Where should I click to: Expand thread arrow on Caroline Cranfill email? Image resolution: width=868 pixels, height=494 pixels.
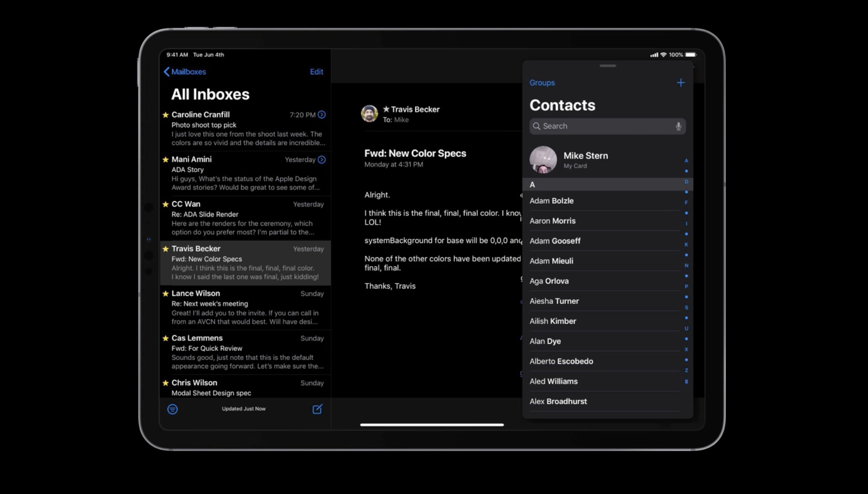321,115
